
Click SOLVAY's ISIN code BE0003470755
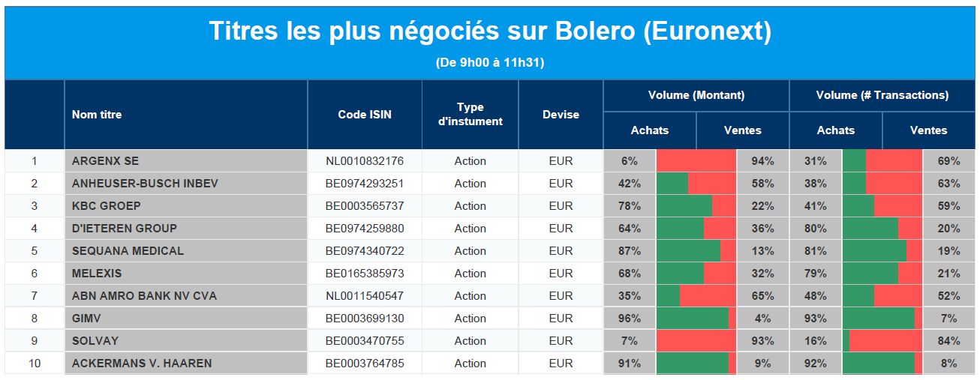tap(365, 341)
